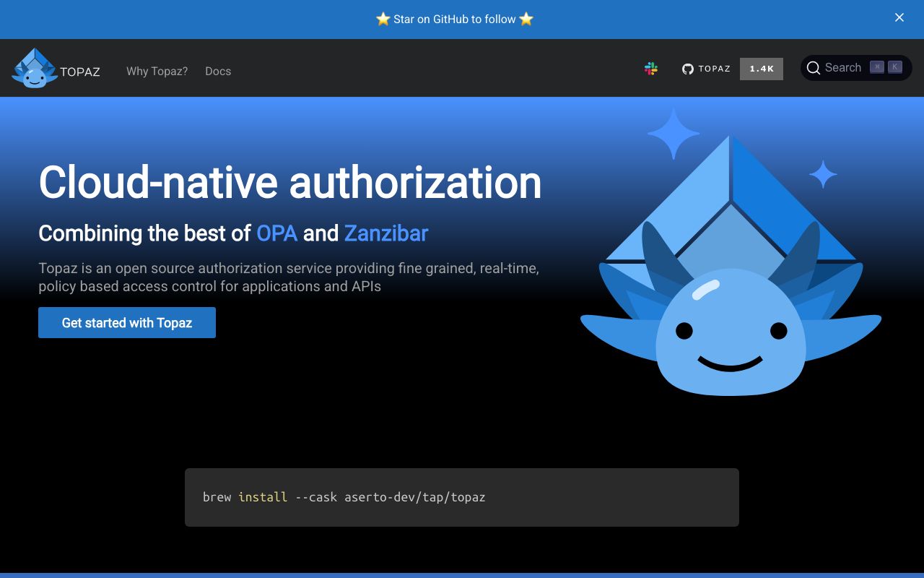Follow the Zanzibar link
This screenshot has width=924, height=578.
pyautogui.click(x=386, y=233)
